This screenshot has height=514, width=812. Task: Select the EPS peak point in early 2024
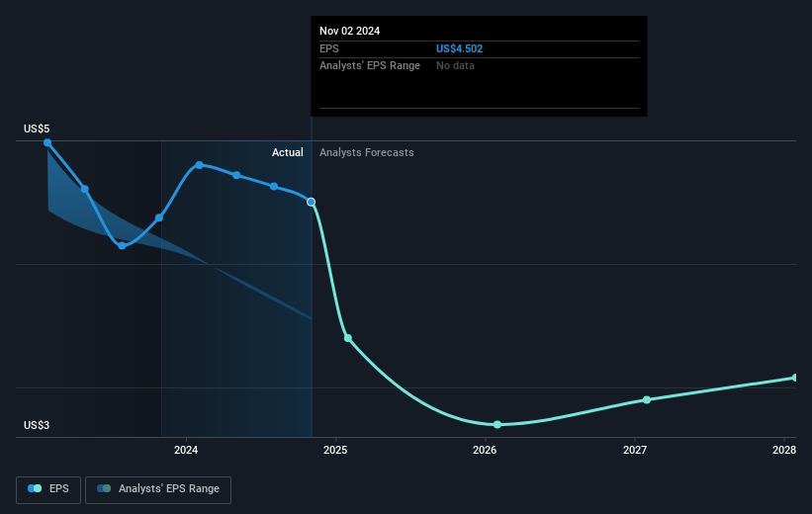tap(200, 165)
